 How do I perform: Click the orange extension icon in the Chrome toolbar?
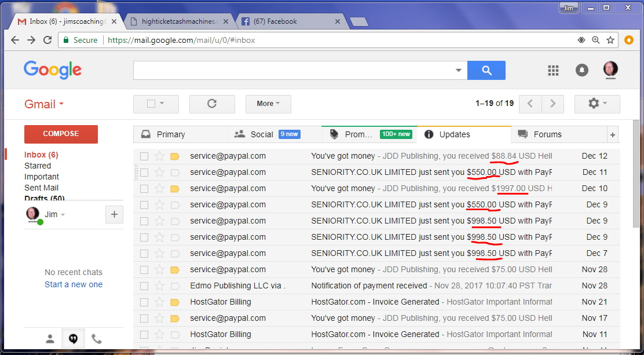(x=629, y=40)
